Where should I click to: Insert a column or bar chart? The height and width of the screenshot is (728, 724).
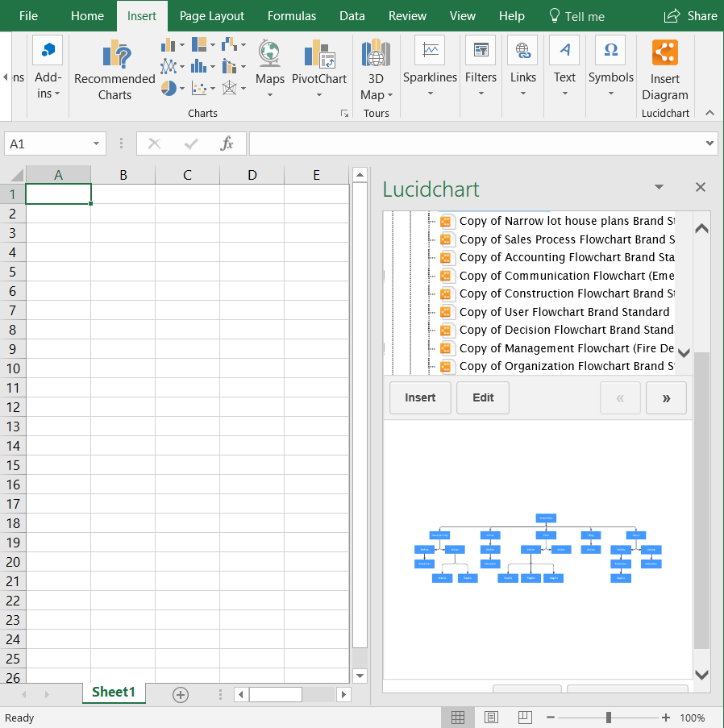(x=173, y=45)
